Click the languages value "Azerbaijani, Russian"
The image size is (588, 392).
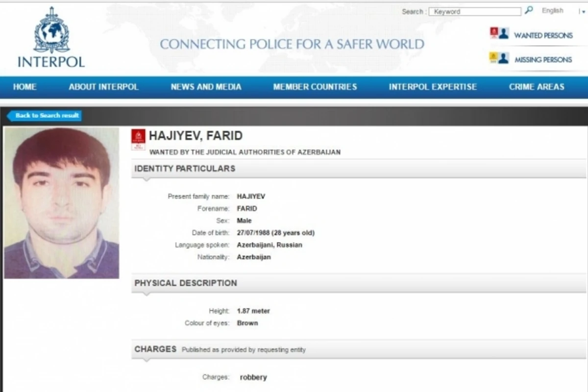pos(269,245)
